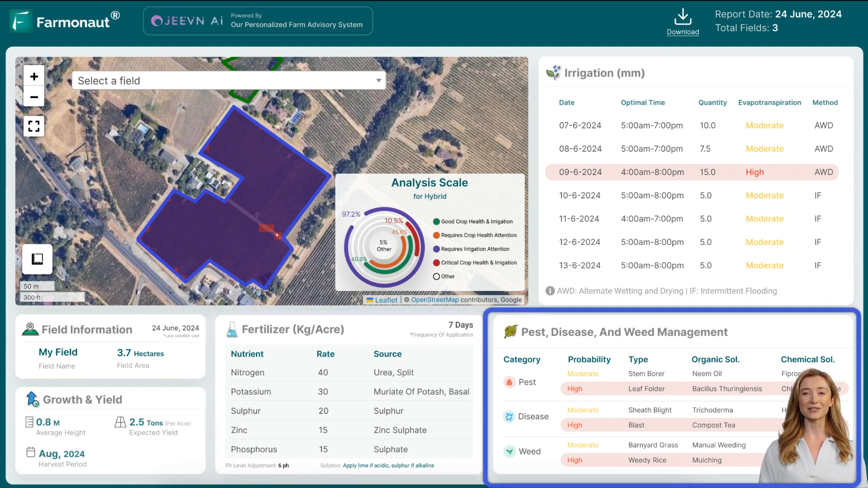Click the Pest Disease Weed leaf icon
This screenshot has width=868, height=488.
point(511,332)
